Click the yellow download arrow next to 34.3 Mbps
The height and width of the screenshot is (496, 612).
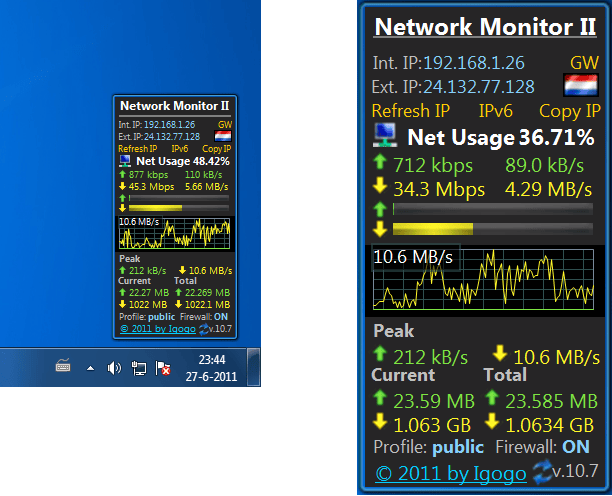(380, 186)
